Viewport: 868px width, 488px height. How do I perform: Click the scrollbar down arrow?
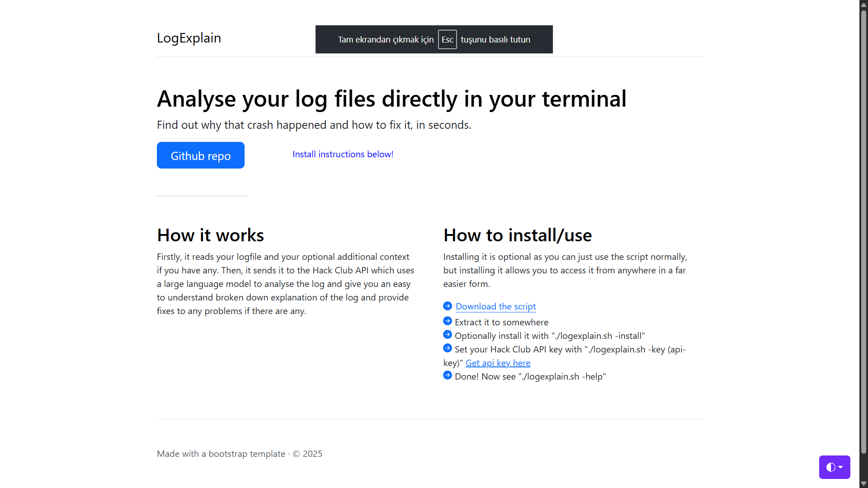[863, 483]
